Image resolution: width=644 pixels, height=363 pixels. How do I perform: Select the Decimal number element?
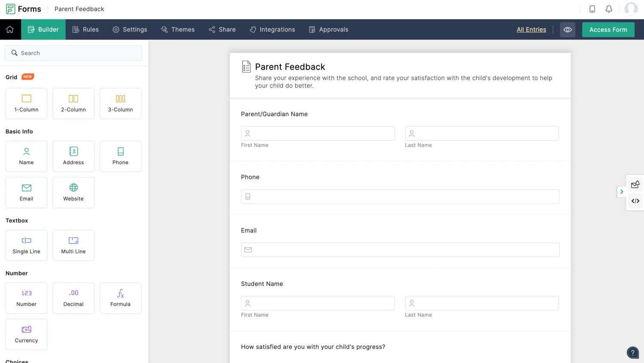(x=73, y=298)
